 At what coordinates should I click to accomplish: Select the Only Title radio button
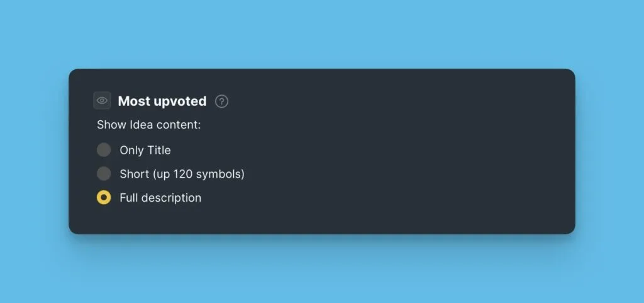[104, 150]
